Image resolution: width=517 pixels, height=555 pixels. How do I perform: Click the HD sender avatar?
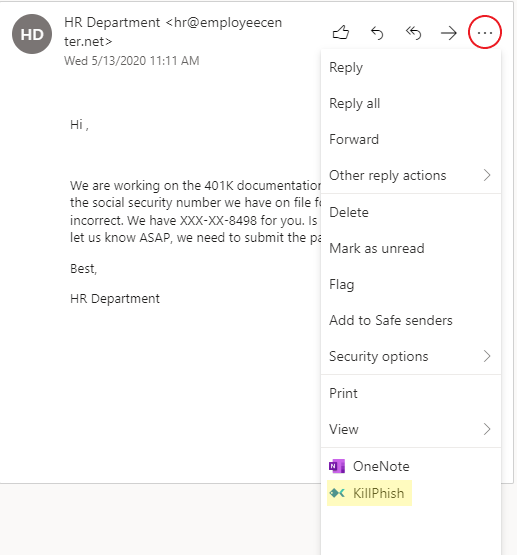coord(32,34)
